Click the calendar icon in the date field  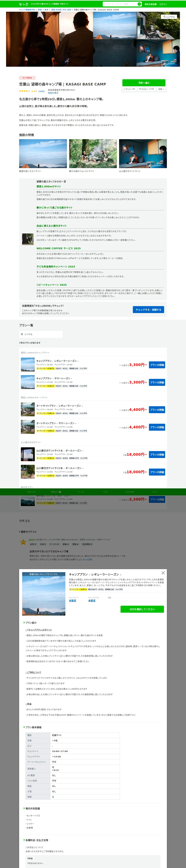[22, 334]
